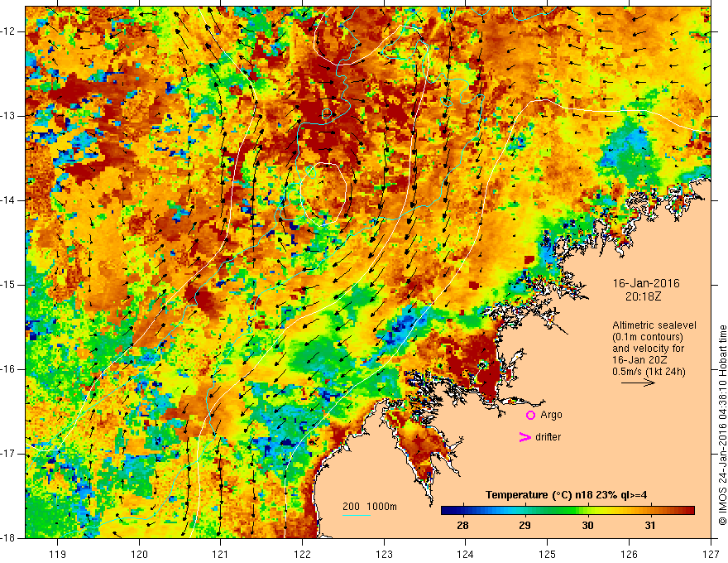This screenshot has width=728, height=563.
Task: Click the IMOS copyright timestamp text
Action: click(722, 425)
